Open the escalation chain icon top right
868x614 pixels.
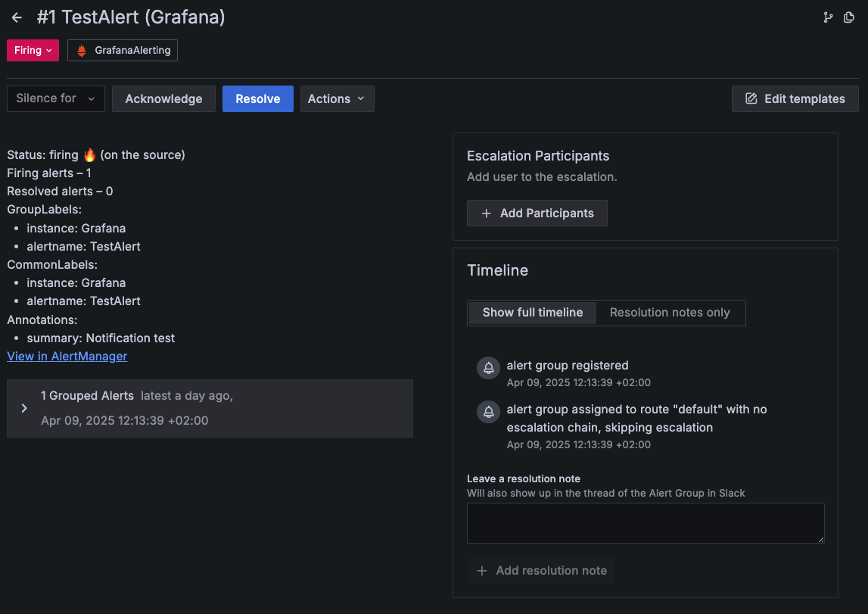coord(828,17)
